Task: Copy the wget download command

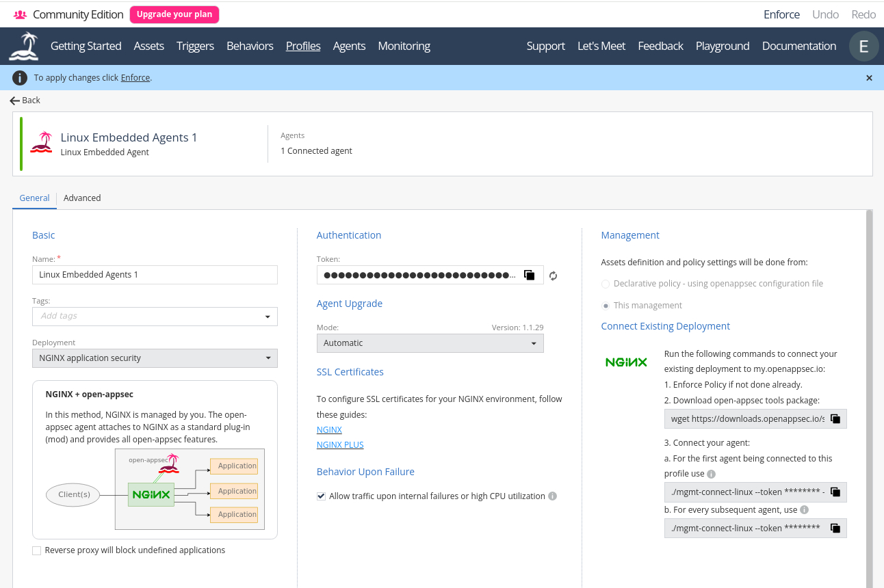Action: pos(835,418)
